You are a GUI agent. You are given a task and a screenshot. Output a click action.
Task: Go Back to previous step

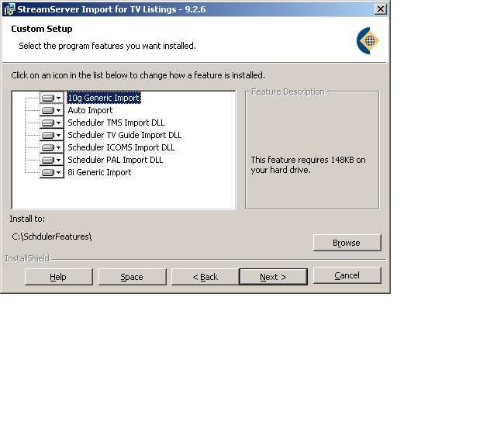(x=205, y=277)
